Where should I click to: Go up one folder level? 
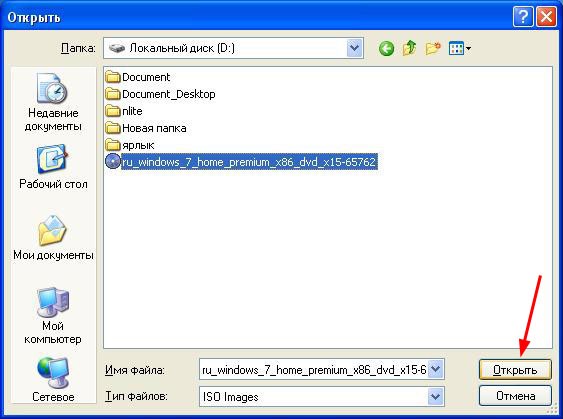[410, 48]
